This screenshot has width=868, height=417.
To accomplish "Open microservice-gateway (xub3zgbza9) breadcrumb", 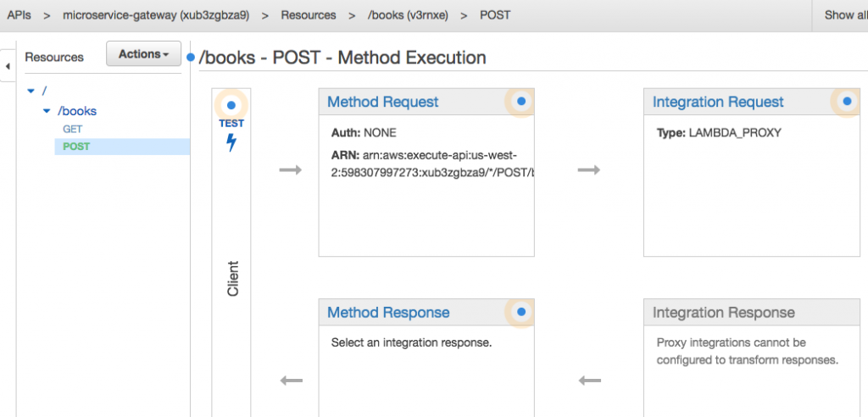I will [x=156, y=15].
